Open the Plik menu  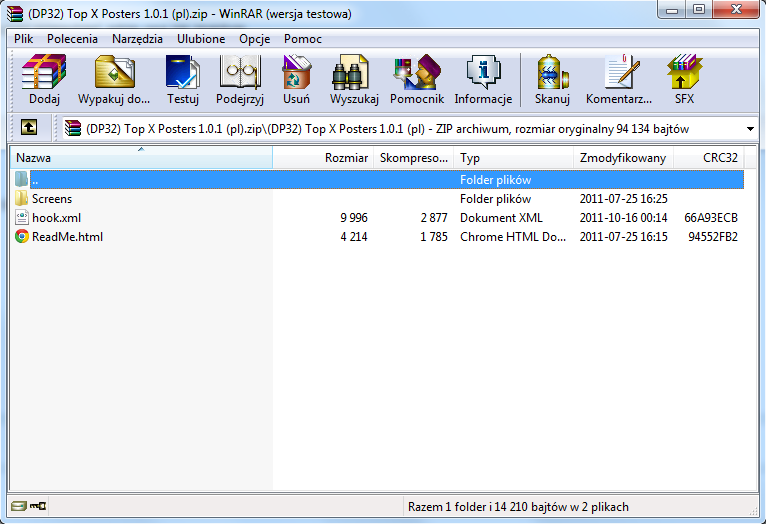(x=24, y=38)
